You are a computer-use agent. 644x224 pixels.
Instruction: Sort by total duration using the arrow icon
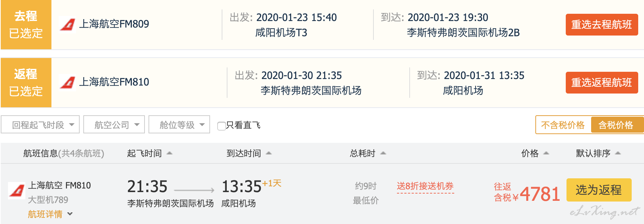(383, 153)
